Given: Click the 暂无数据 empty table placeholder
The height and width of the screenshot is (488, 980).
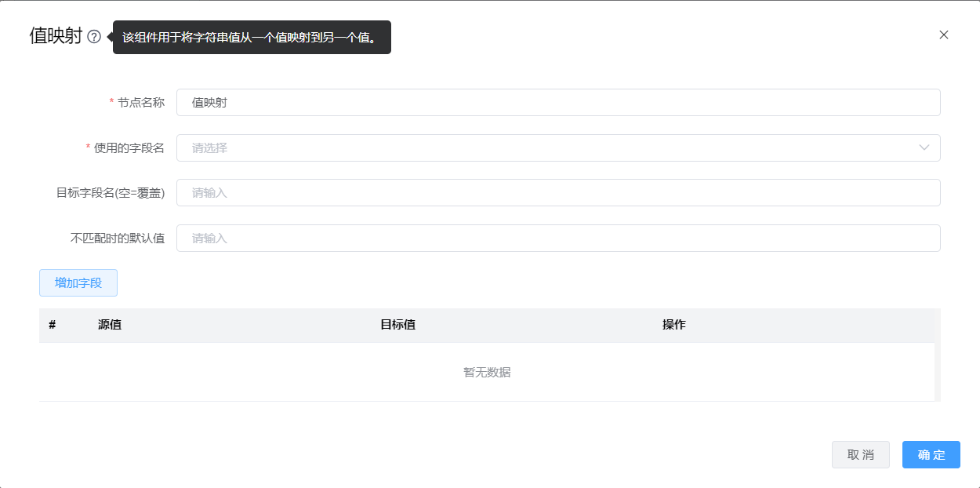Looking at the screenshot, I should 487,373.
